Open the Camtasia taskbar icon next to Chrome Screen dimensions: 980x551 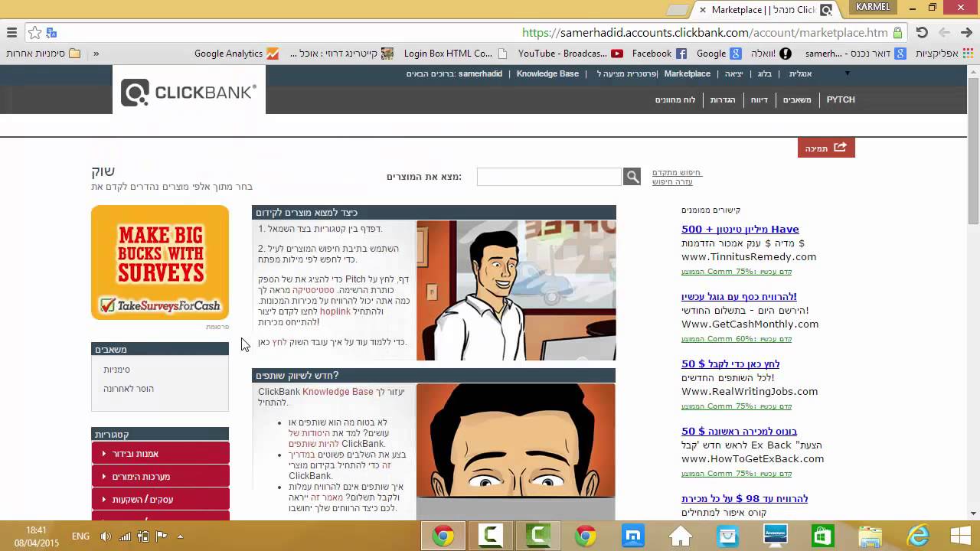[490, 536]
